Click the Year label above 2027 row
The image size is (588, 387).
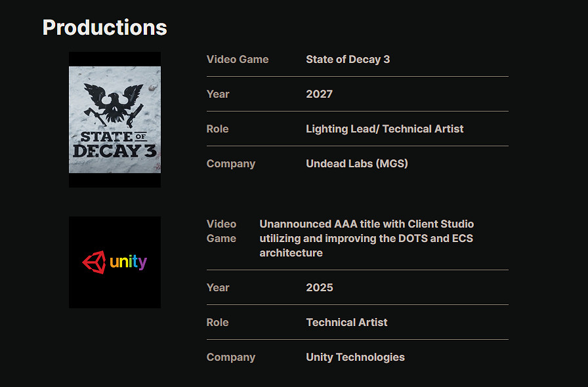click(x=218, y=94)
